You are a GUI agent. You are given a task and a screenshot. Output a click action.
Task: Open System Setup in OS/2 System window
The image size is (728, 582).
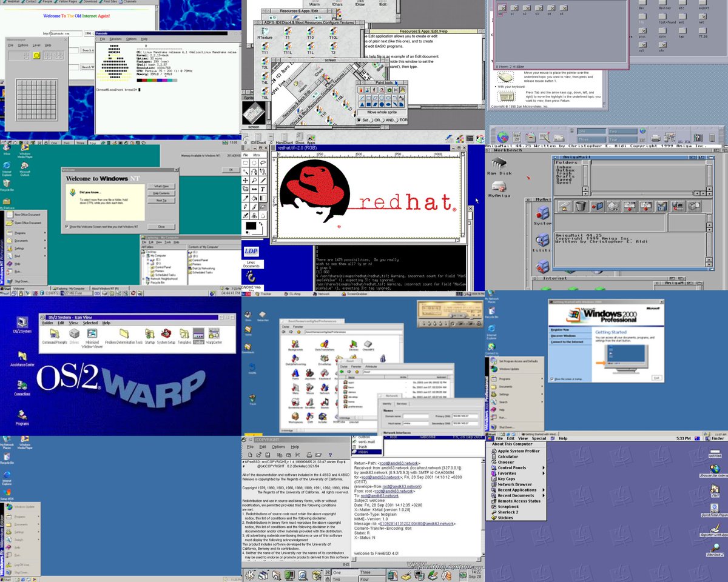[166, 336]
